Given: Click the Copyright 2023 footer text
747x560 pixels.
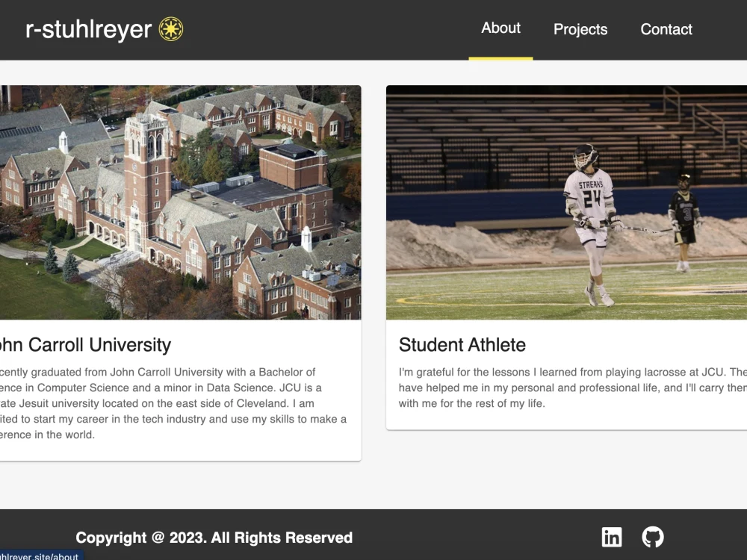Looking at the screenshot, I should click(214, 538).
